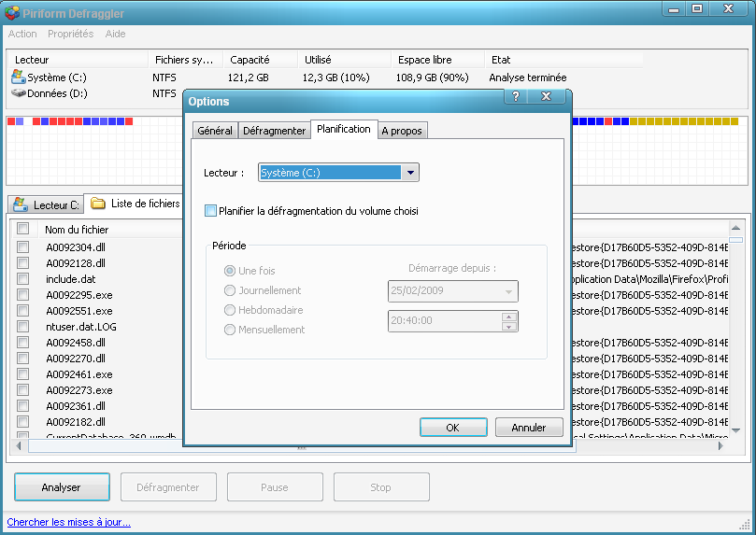The image size is (756, 535).
Task: Check the box for ntuser.dat.LOG
Action: pyautogui.click(x=22, y=327)
